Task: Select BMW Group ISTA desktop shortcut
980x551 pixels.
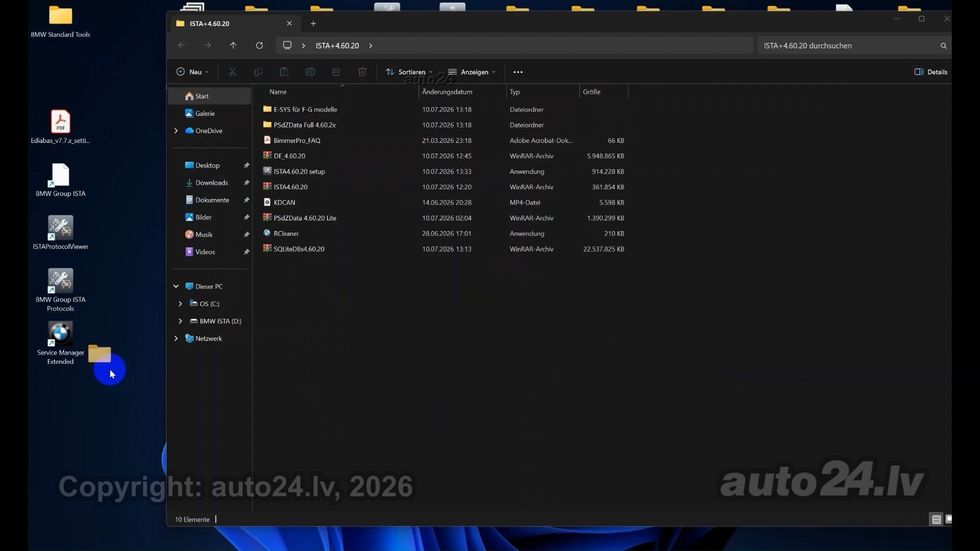Action: pos(60,180)
